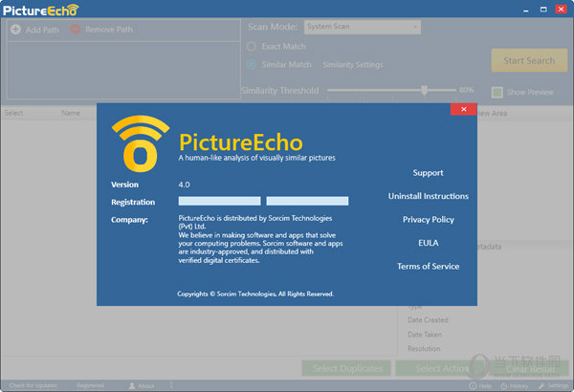Minimize the PictureEcho window
The width and height of the screenshot is (574, 392).
click(x=525, y=10)
